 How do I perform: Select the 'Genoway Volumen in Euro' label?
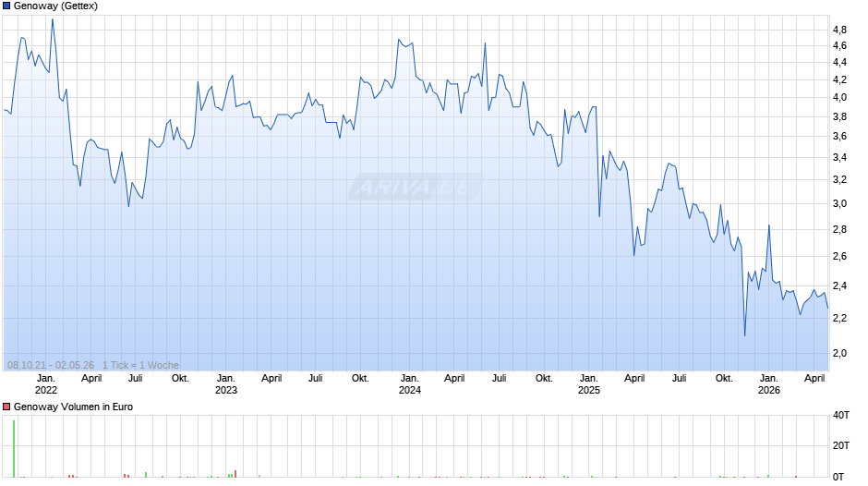tap(73, 407)
